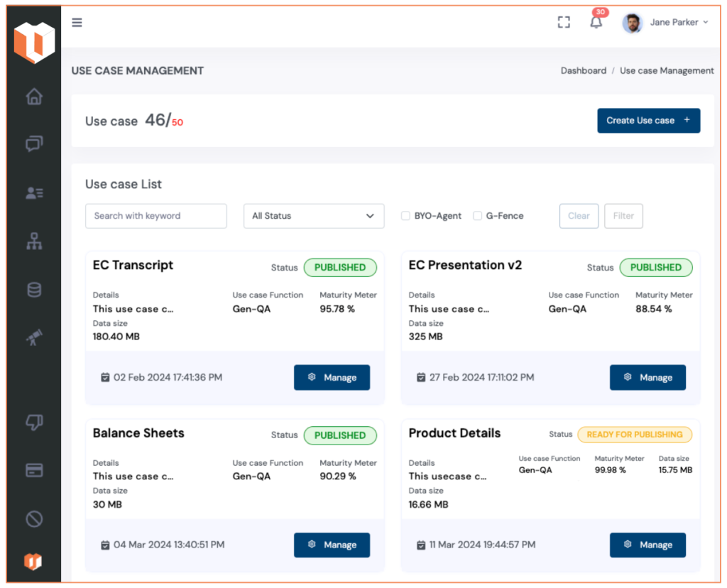The width and height of the screenshot is (727, 588).
Task: Click the notification bell icon
Action: [x=596, y=22]
